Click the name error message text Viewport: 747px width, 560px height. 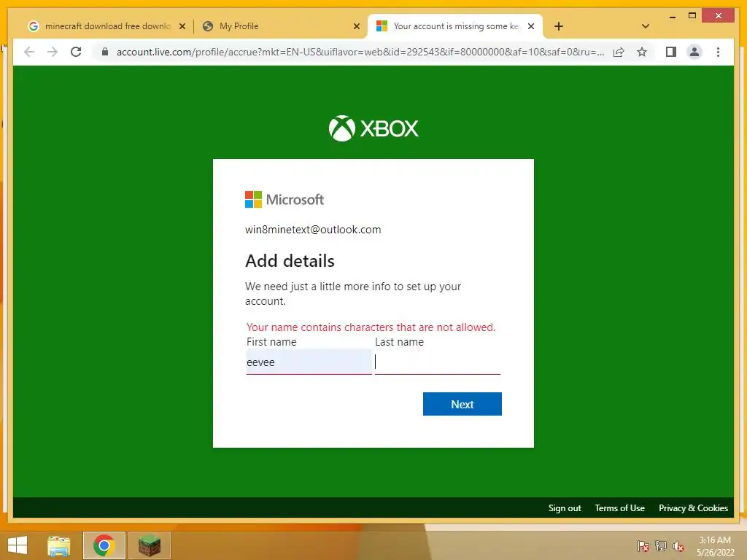(x=371, y=327)
